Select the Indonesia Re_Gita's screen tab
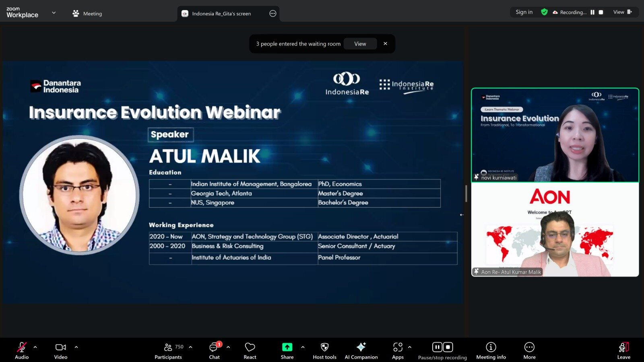The height and width of the screenshot is (362, 644). coord(221,14)
